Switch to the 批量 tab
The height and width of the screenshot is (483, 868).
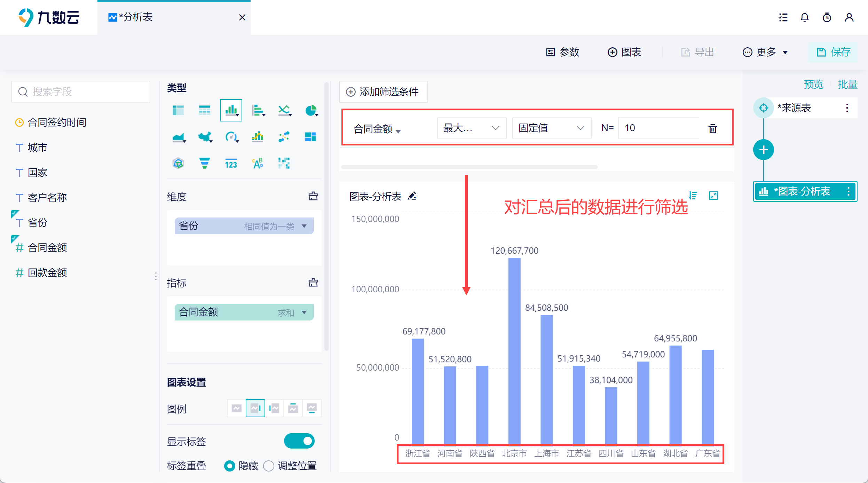[848, 84]
